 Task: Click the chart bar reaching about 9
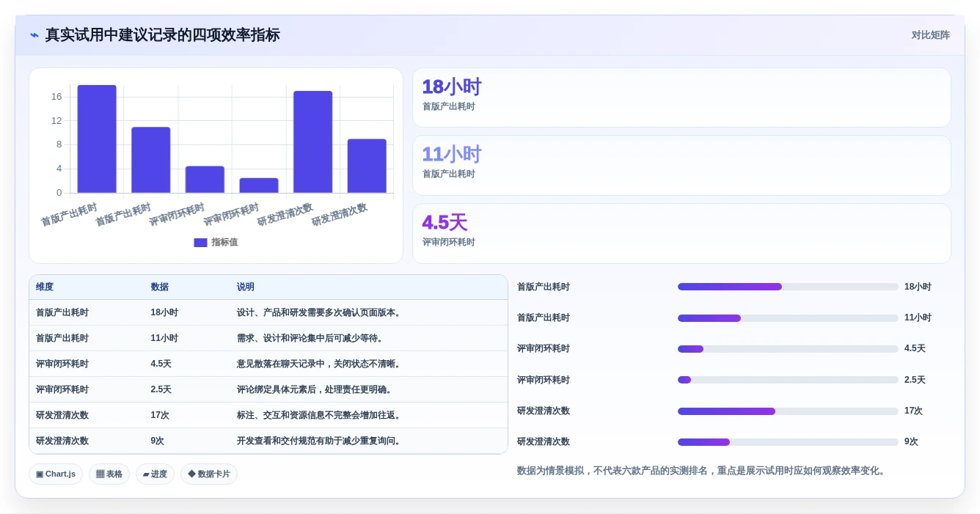coord(367,166)
